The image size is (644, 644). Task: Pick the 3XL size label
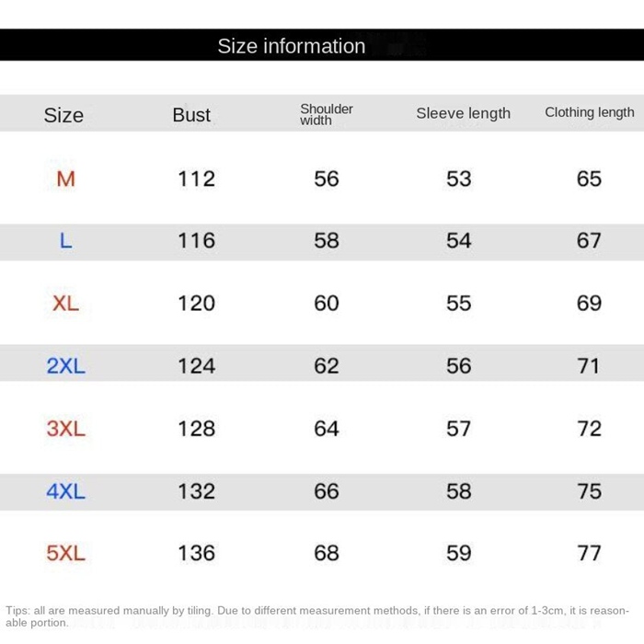point(65,429)
